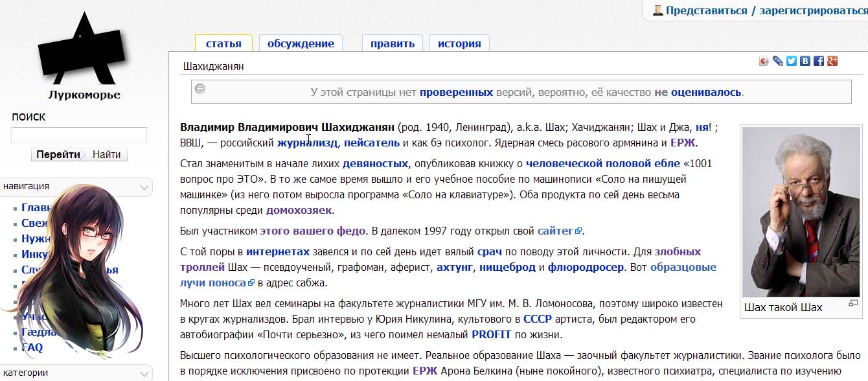This screenshot has height=381, width=868.
Task: Share the article on VKontakte
Action: [x=805, y=60]
